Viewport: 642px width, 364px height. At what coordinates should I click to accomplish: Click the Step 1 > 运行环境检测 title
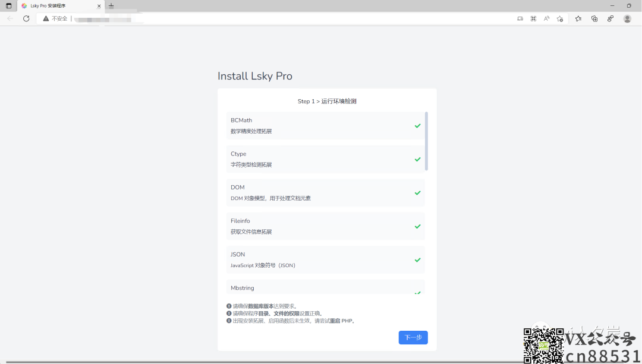pos(327,102)
